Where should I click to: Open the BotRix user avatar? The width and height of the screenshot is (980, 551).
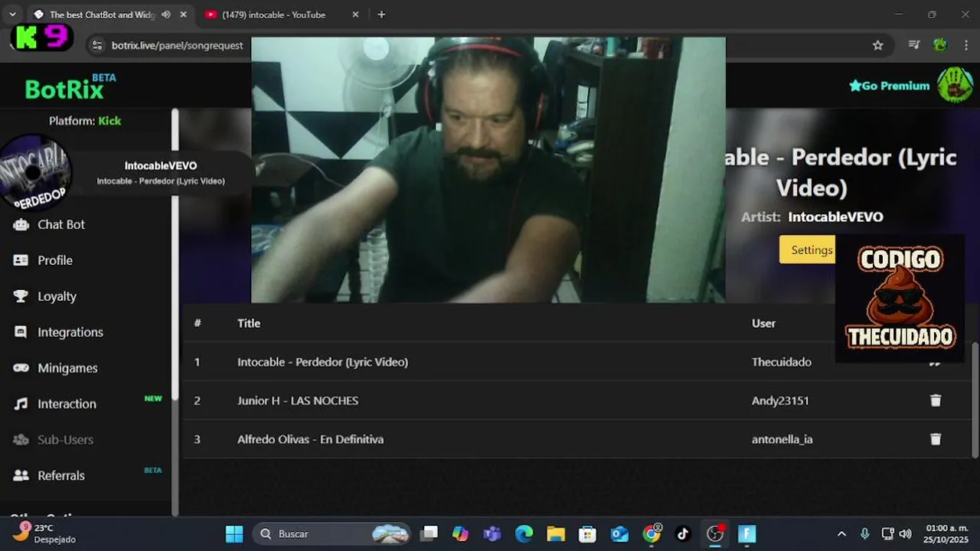point(955,85)
